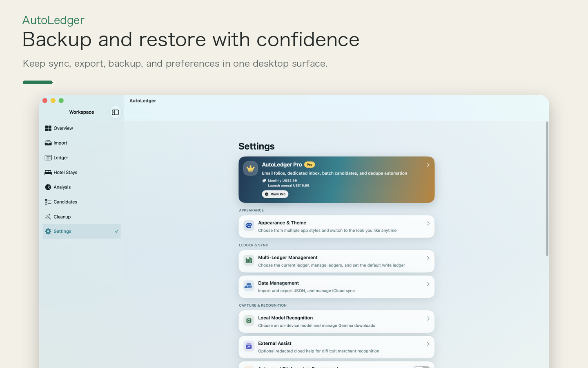Open the Appearance & Theme chevron

click(x=428, y=224)
